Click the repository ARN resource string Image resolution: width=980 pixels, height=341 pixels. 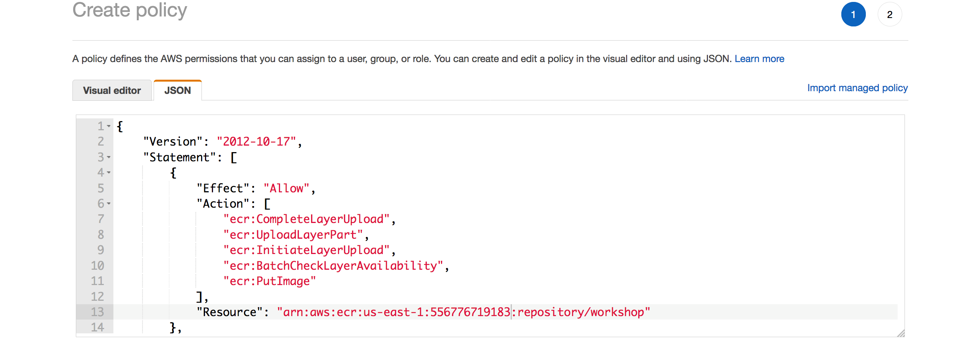pos(464,312)
